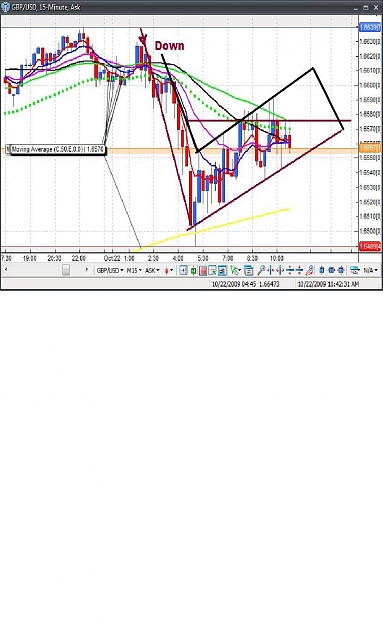Click the horizontal scroll bar thumb
This screenshot has height=625, width=383.
click(x=66, y=270)
